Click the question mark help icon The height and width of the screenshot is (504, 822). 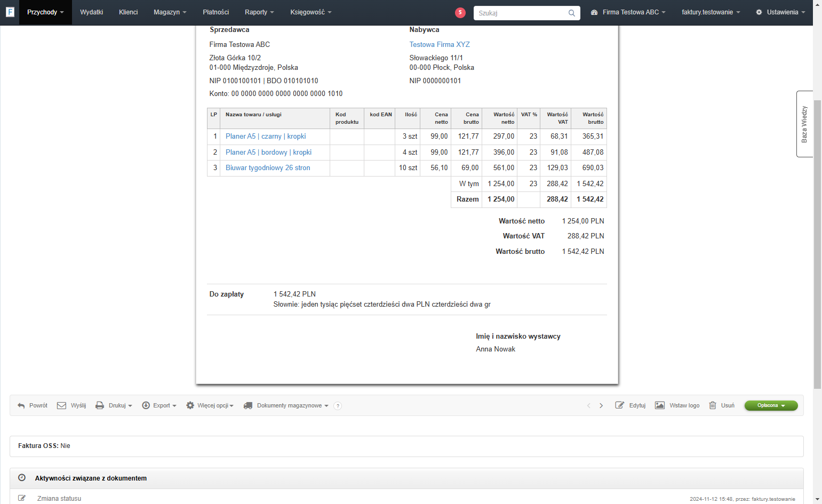click(x=338, y=406)
